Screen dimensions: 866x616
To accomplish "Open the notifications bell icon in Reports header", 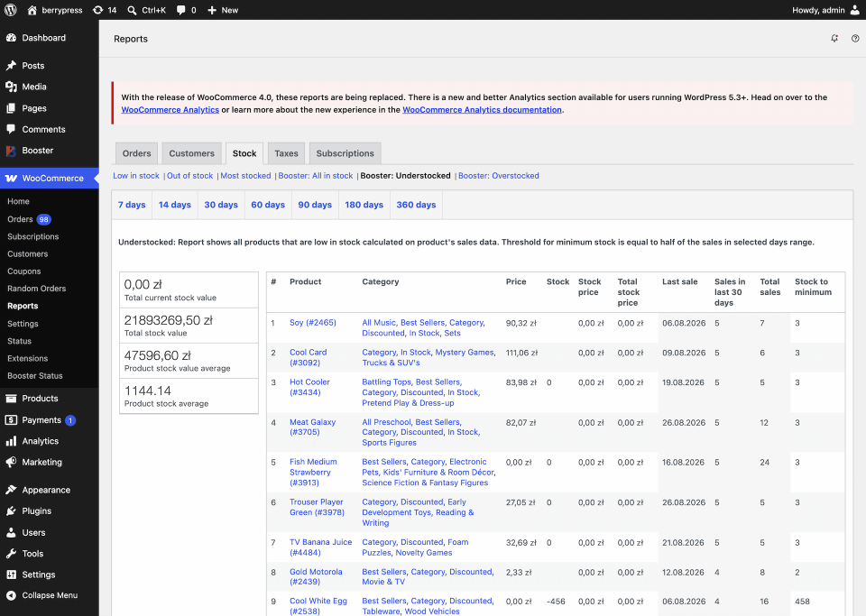I will tap(834, 39).
